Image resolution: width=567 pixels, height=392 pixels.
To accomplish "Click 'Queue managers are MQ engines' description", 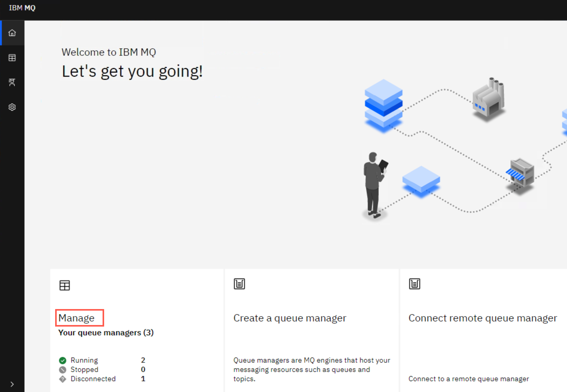I will [x=312, y=369].
